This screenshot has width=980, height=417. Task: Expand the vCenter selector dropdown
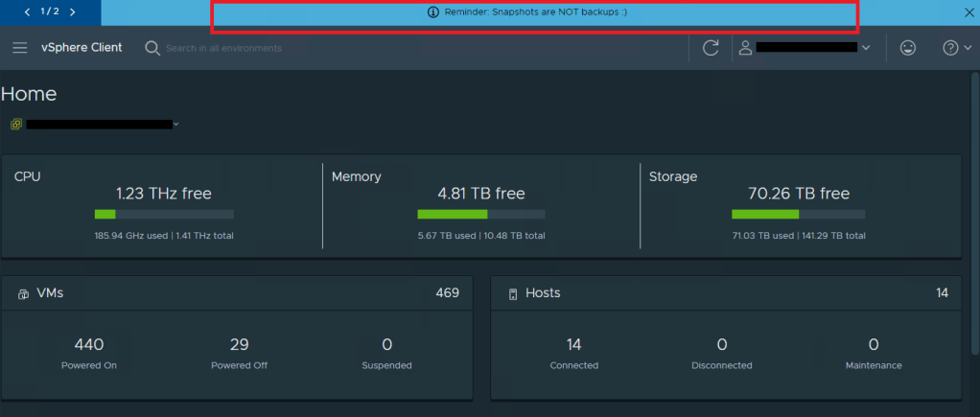176,125
